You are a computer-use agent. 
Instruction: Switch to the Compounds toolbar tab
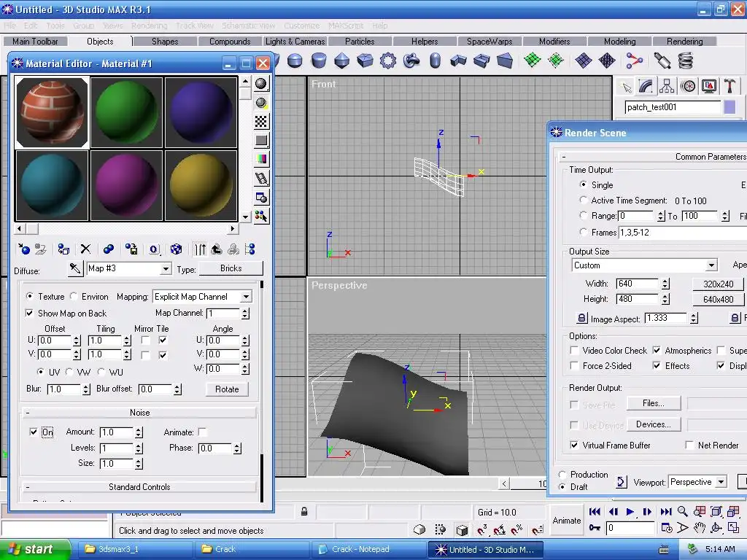[230, 42]
